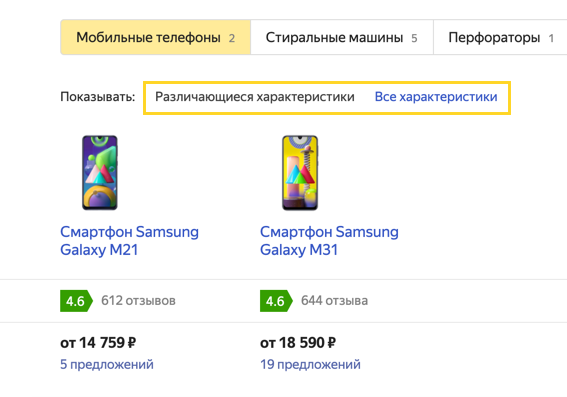The width and height of the screenshot is (567, 397).
Task: Open Смартфон Samsung Galaxy M21 title link
Action: [x=129, y=241]
